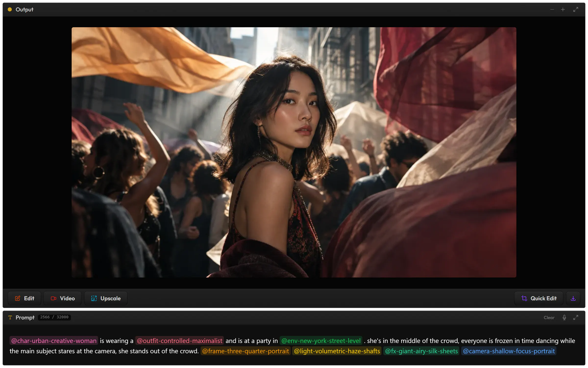The height and width of the screenshot is (368, 588).
Task: Select the @outfit-controlled-maximalist tag
Action: [x=180, y=341]
